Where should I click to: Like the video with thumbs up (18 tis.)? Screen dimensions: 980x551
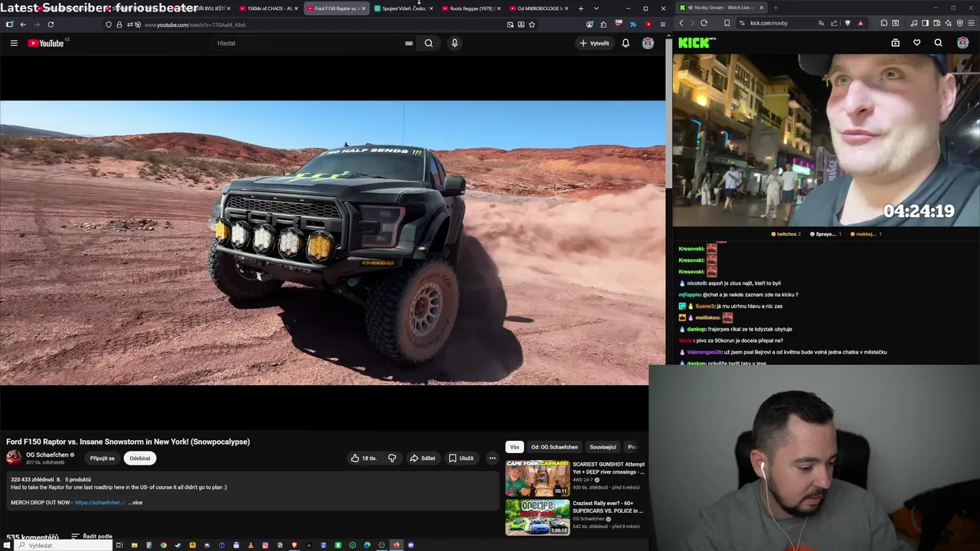[364, 458]
